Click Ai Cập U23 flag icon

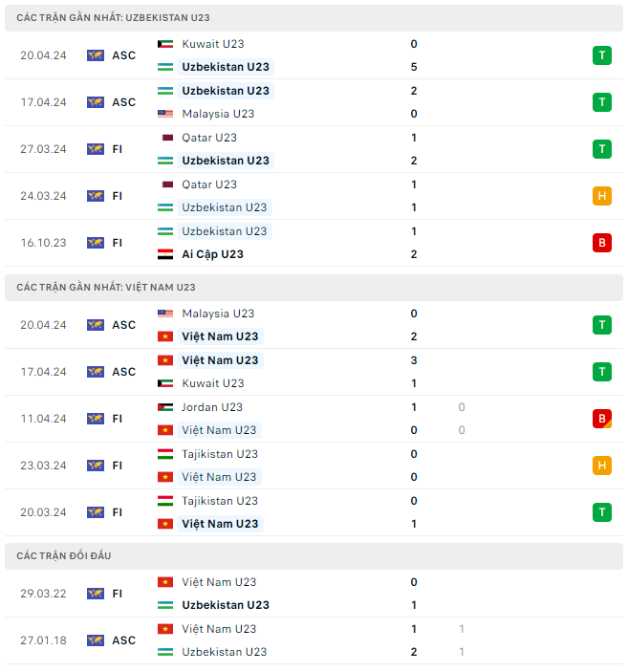click(166, 254)
